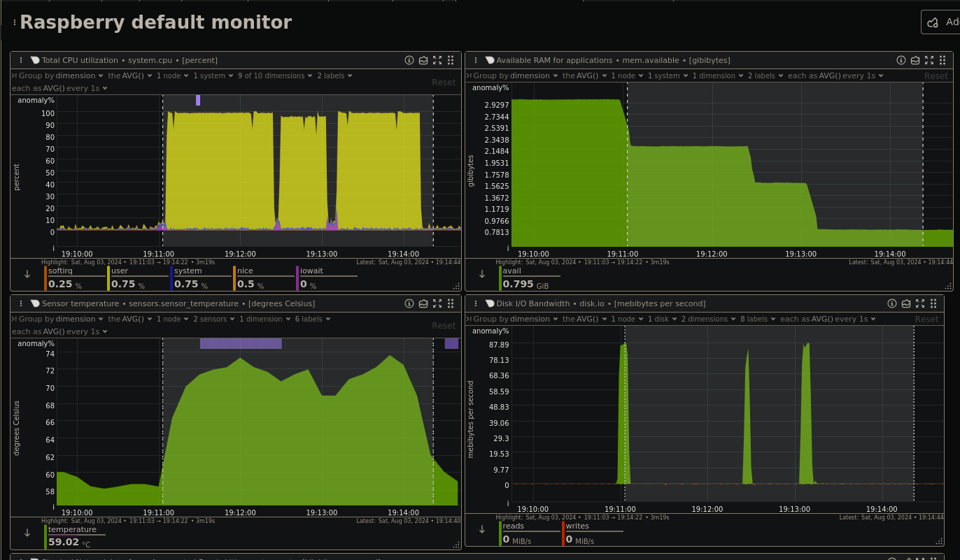Image resolution: width=960 pixels, height=560 pixels.
Task: Select the system dimension in CPU legend
Action: pos(200,278)
